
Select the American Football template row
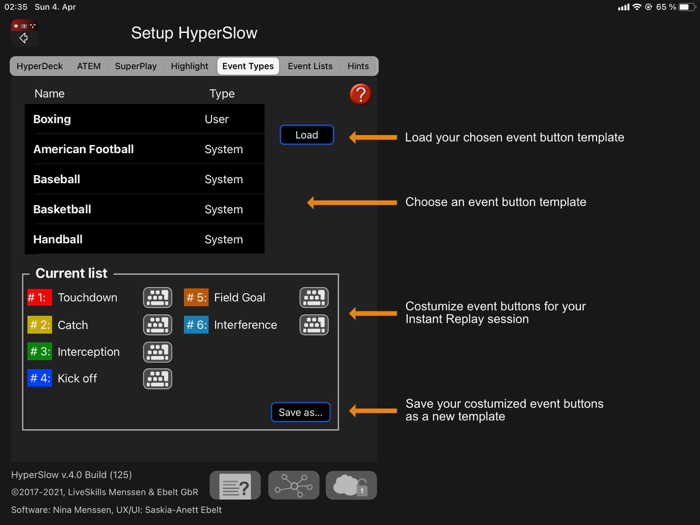[145, 149]
